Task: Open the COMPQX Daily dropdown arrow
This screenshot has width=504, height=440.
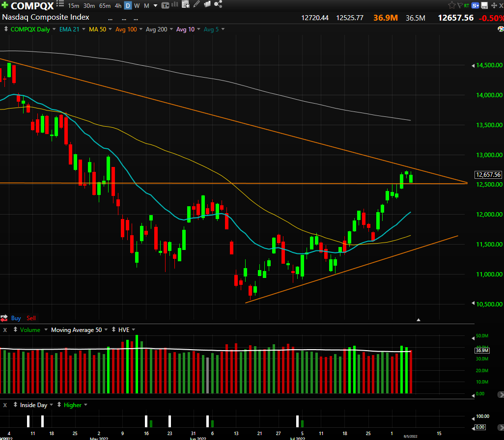Action: click(x=54, y=29)
